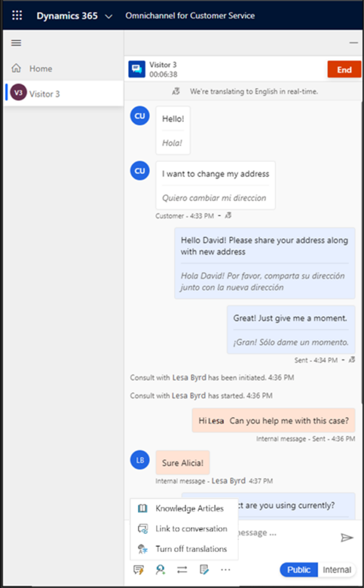Viewport: 364px width, 588px height.
Task: Switch messaging mode to Internal
Action: [x=337, y=570]
